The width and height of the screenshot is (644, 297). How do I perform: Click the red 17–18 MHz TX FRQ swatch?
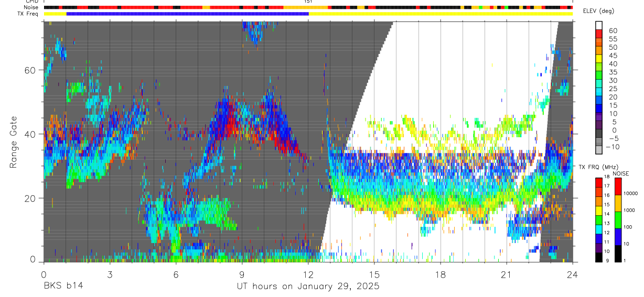(599, 182)
